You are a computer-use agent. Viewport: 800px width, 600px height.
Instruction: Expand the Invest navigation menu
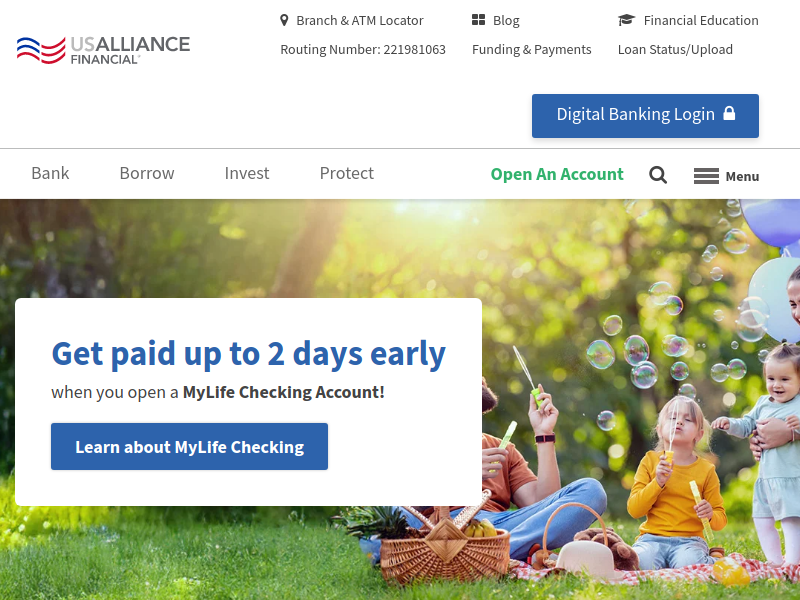coord(247,173)
